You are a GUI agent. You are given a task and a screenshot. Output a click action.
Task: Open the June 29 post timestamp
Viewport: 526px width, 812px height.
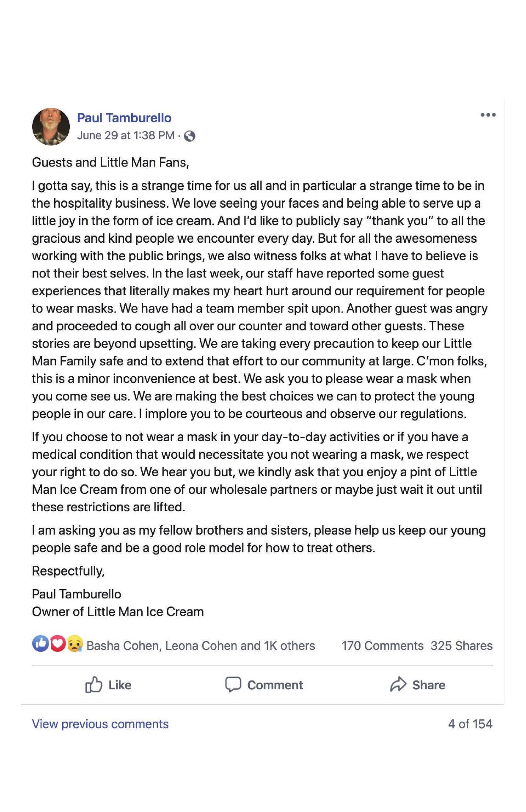(125, 136)
